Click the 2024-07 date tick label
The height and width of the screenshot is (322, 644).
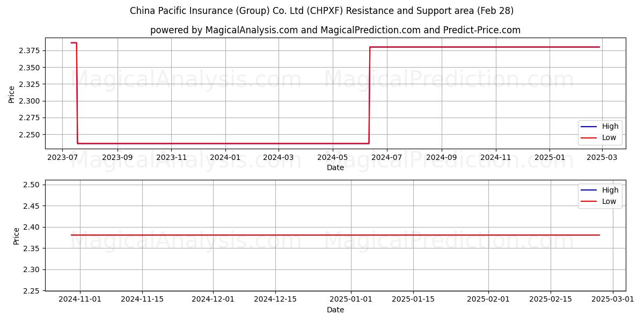coord(386,158)
